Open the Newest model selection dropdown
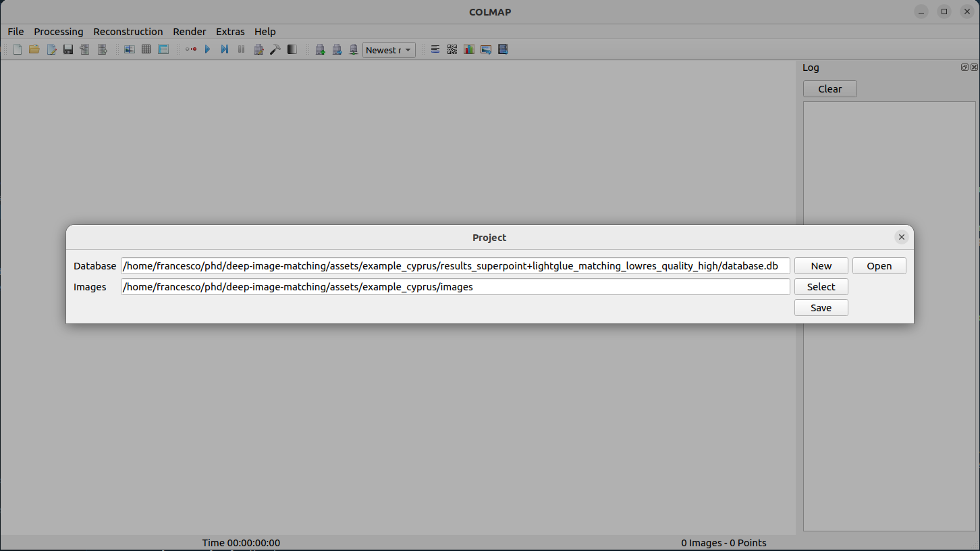Viewport: 980px width, 551px height. (389, 50)
